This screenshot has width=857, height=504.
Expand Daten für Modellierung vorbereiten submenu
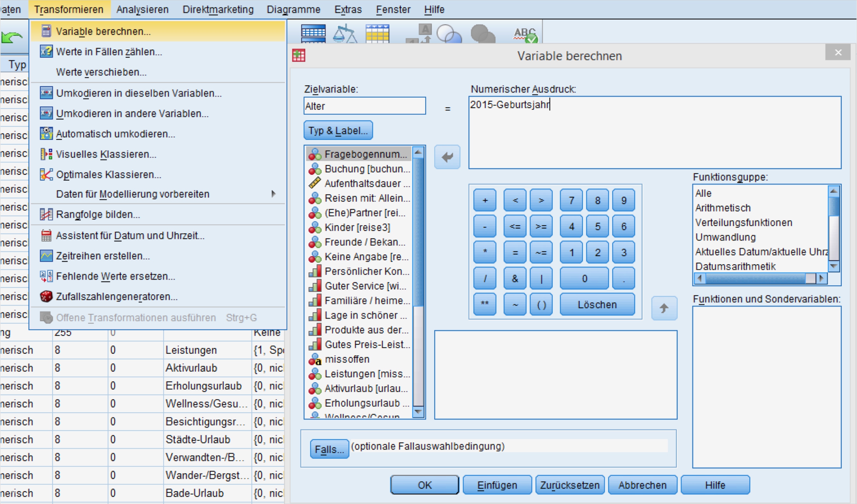[x=133, y=194]
